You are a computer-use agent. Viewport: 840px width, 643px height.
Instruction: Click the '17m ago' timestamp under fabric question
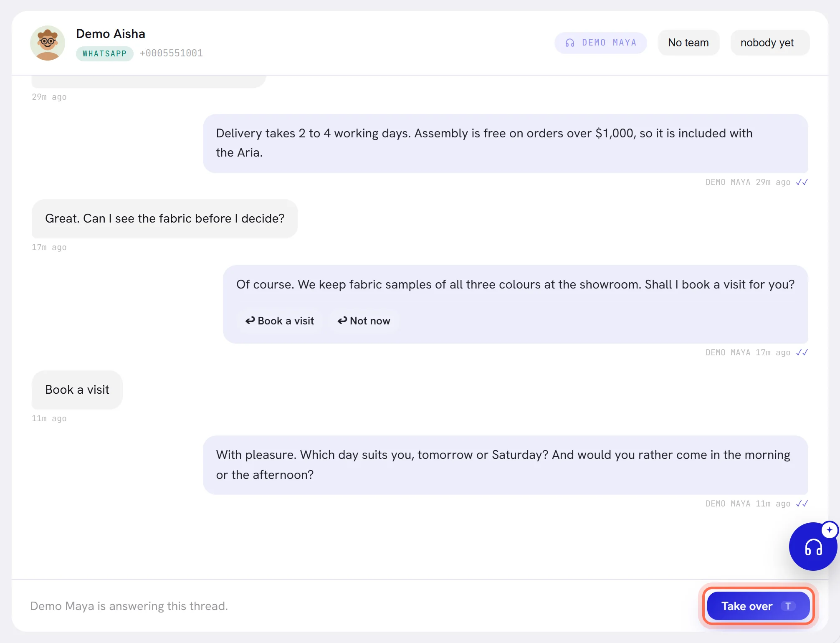tap(49, 247)
